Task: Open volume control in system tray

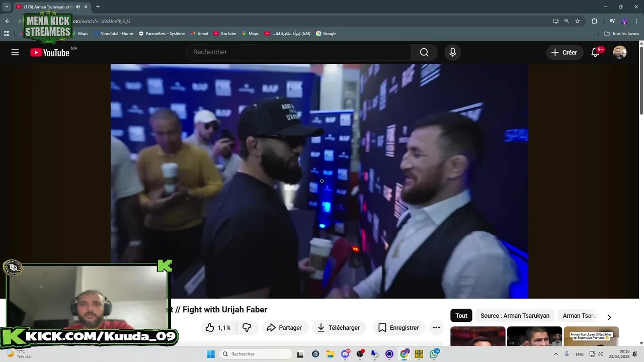Action: 600,354
